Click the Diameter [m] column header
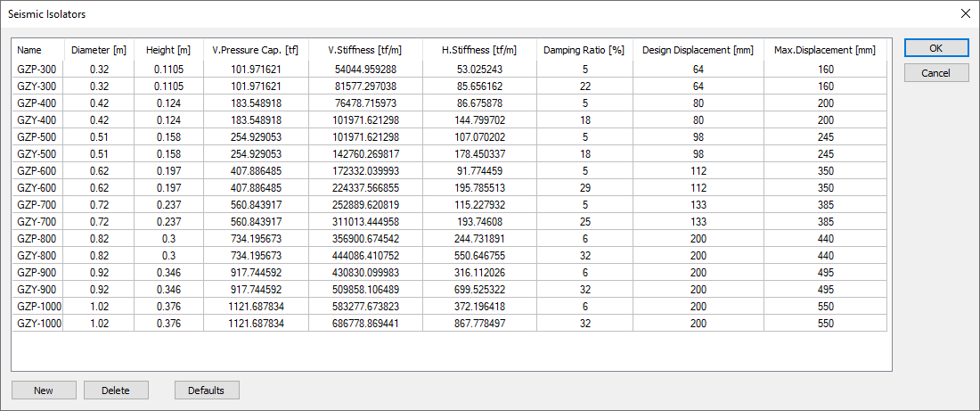The height and width of the screenshot is (411, 980). 99,50
